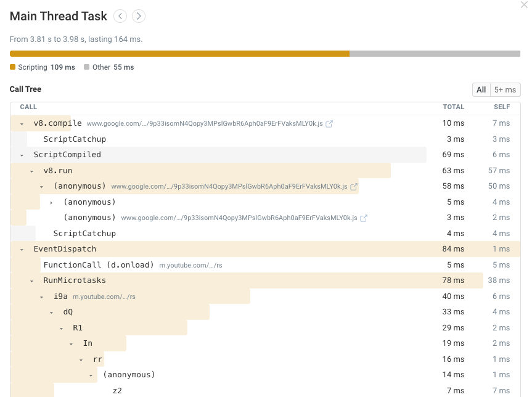Select the All call tree filter
This screenshot has height=397, width=532.
pos(481,90)
